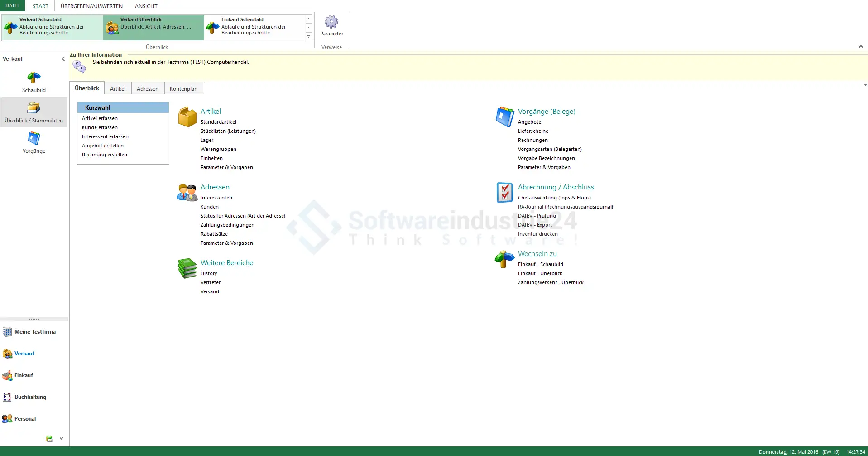Expand the ribbon Überblick gallery list
This screenshot has width=868, height=456.
point(309,37)
